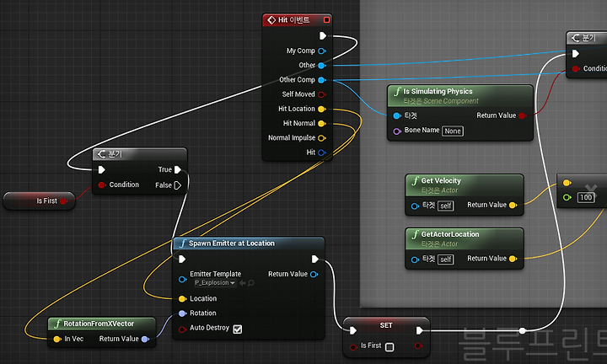Click the Bone Name input pin
The height and width of the screenshot is (364, 607).
397,131
